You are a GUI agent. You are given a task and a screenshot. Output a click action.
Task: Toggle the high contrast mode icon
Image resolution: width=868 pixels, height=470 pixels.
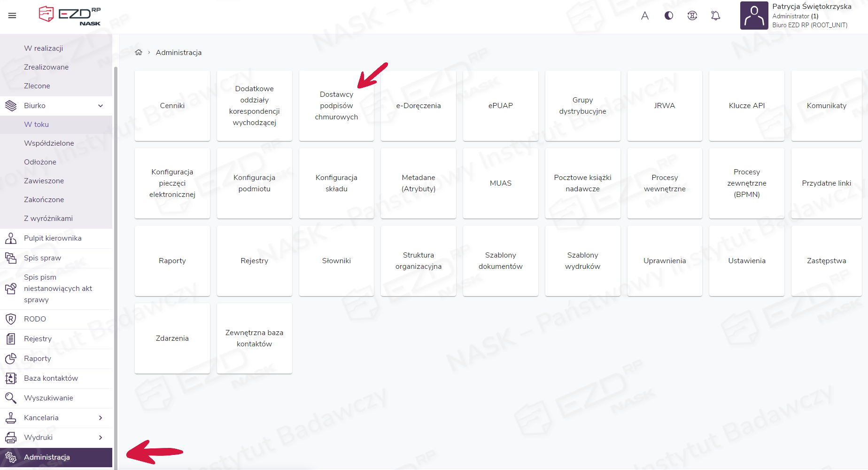pos(669,16)
